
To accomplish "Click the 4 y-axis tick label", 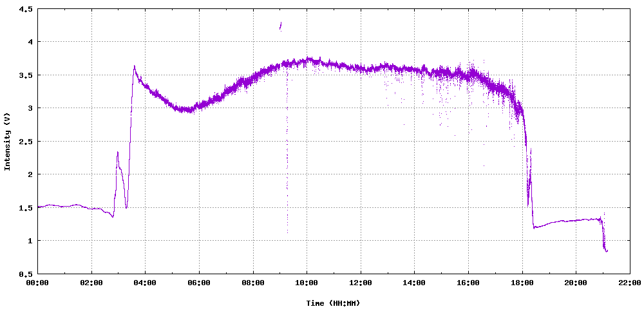I will pos(30,41).
